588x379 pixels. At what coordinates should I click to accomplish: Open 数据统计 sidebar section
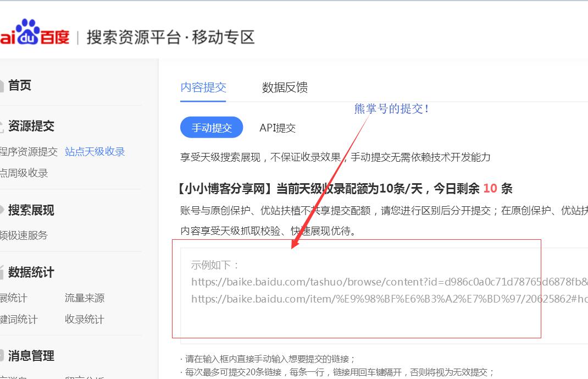pos(31,272)
